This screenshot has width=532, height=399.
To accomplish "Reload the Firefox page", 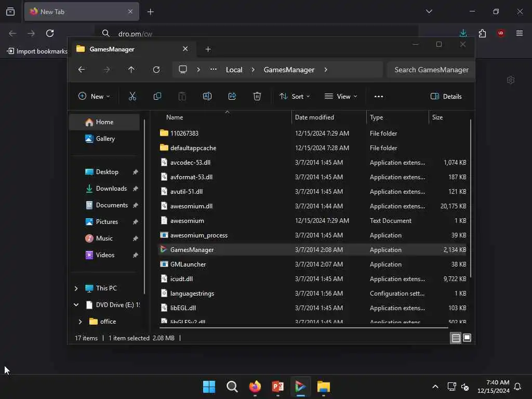I will (x=50, y=33).
